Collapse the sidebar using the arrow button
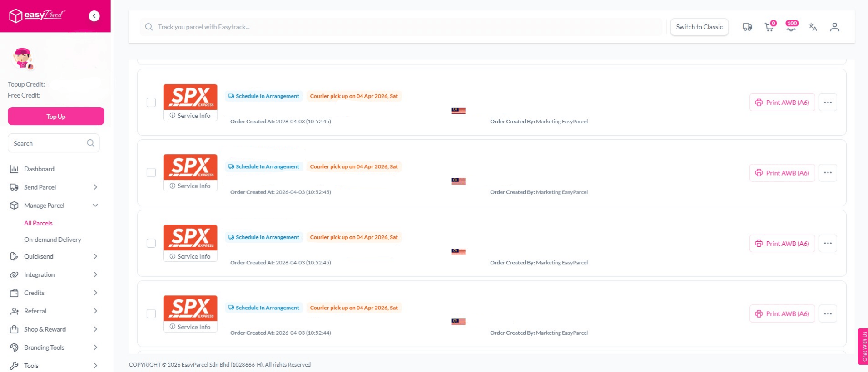Viewport: 868px width, 372px height. 94,16
